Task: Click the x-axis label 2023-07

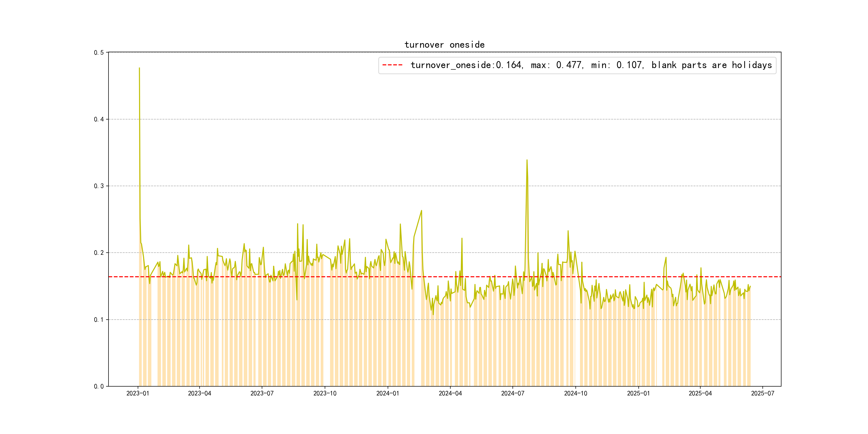Action: tap(262, 393)
